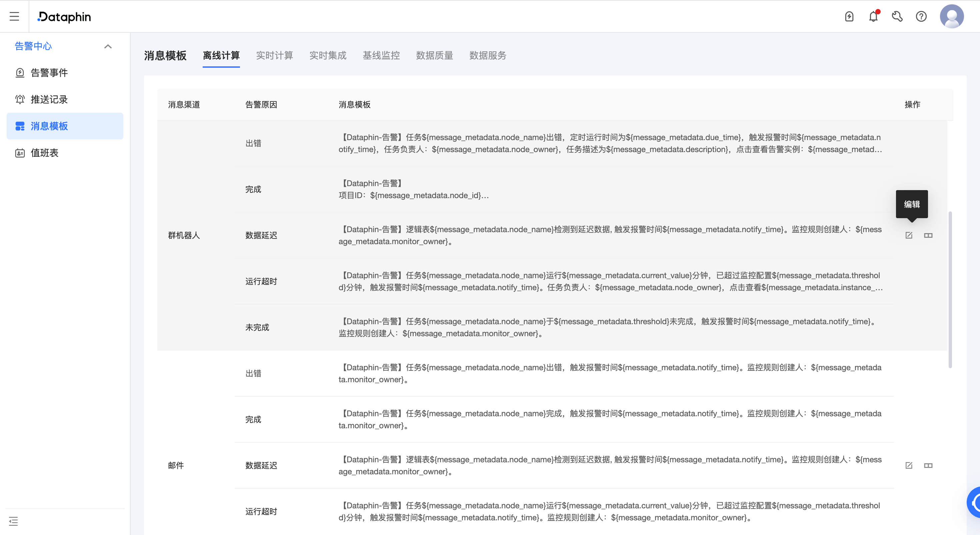Open the hamburger menu icon
This screenshot has height=535, width=980.
tap(14, 16)
